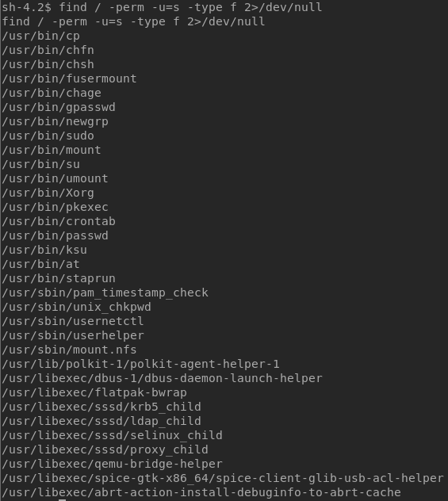
Task: Click the sssd/krb5_child path
Action: (x=101, y=407)
